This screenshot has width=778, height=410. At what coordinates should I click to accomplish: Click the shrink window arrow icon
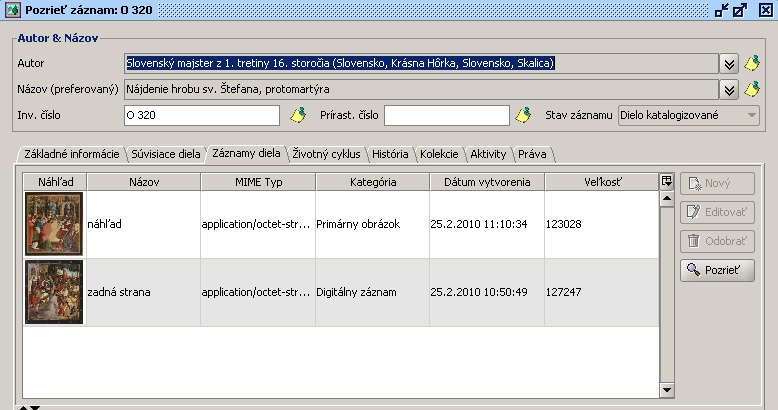[x=722, y=10]
